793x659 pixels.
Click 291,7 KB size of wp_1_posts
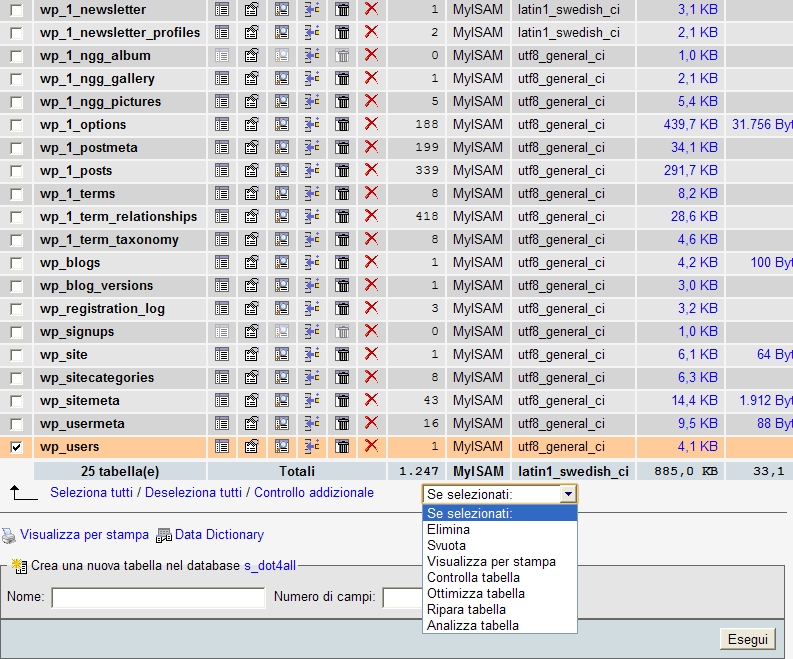coord(690,170)
